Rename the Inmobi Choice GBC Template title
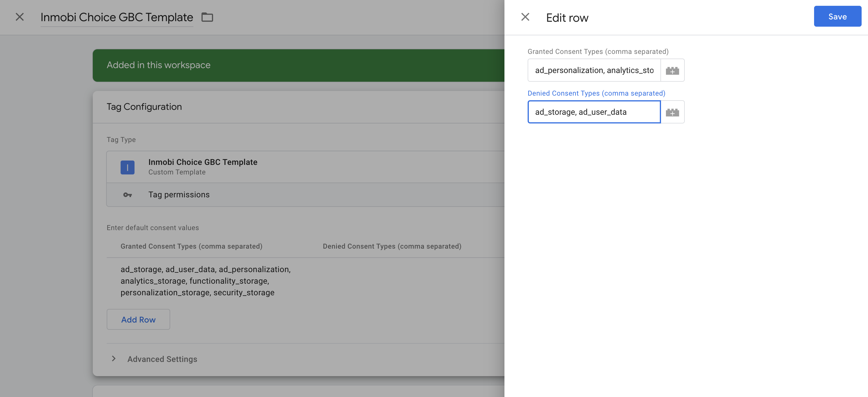 pos(117,17)
